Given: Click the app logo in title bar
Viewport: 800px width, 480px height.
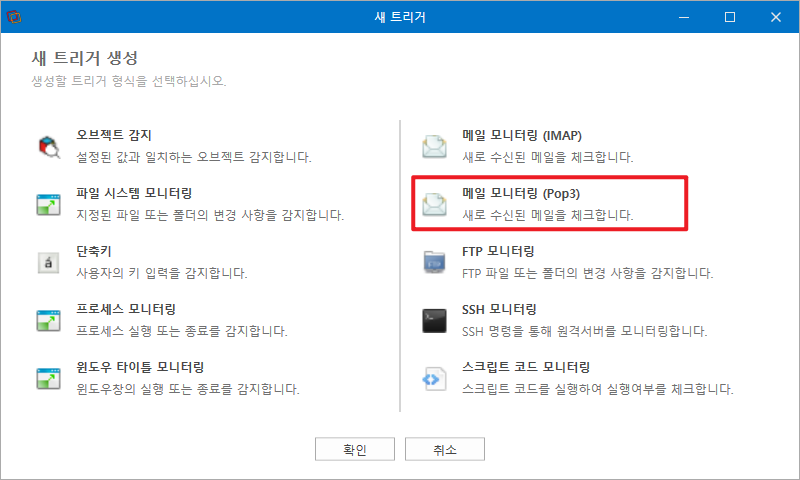Looking at the screenshot, I should tap(14, 17).
